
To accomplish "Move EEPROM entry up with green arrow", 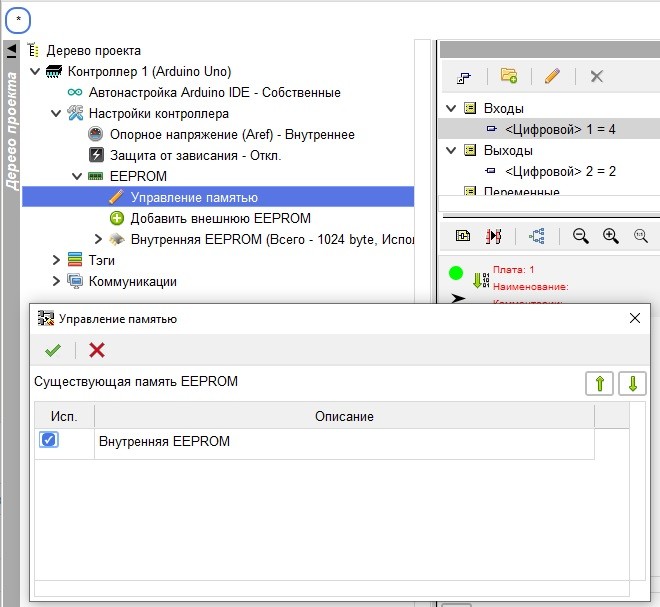I will [x=599, y=383].
